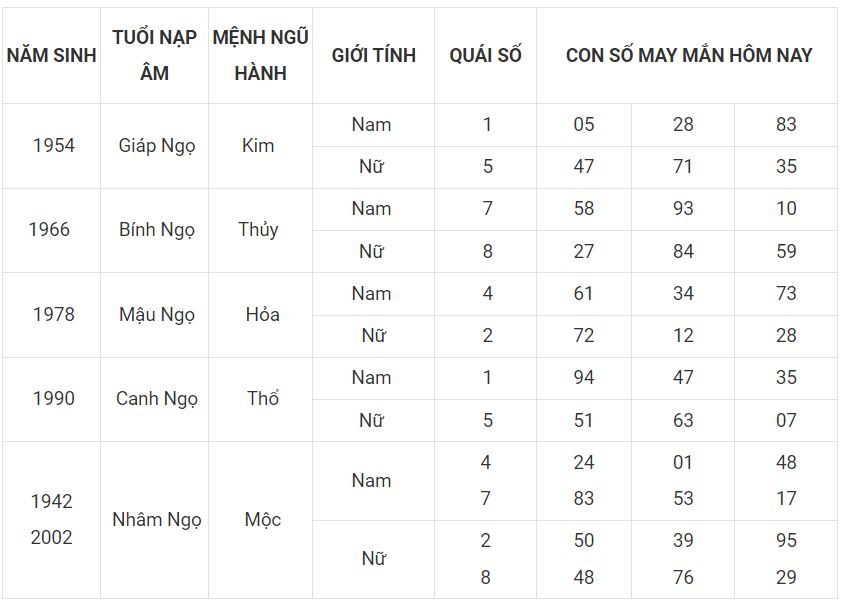Select the TUỔI NẠP ÂM header cell
Image resolution: width=843 pixels, height=611 pixels.
pyautogui.click(x=154, y=55)
